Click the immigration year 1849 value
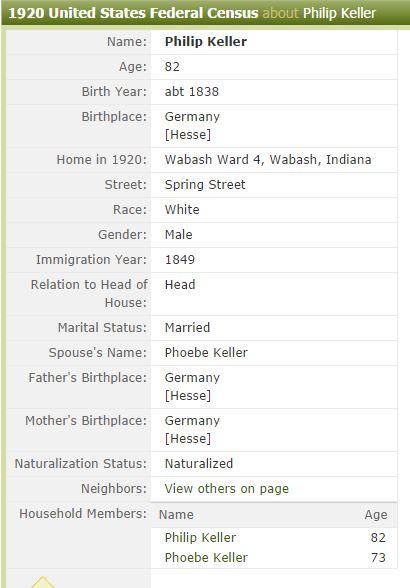This screenshot has height=588, width=410. tap(180, 260)
